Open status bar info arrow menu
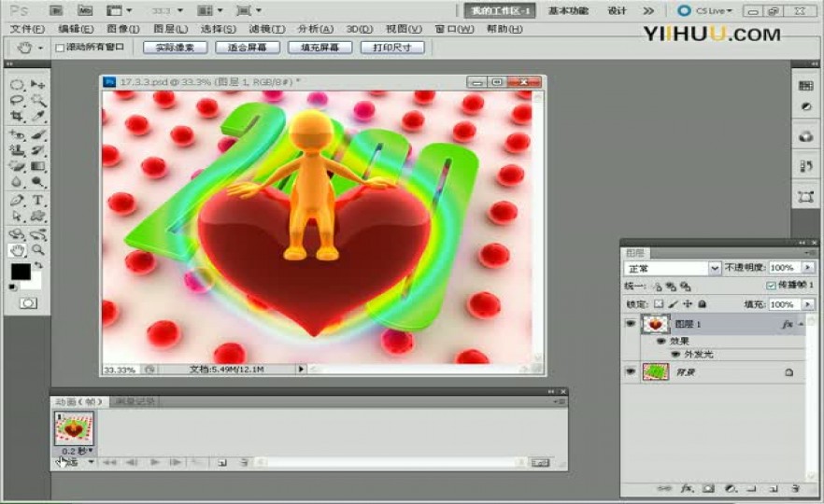The width and height of the screenshot is (824, 504). [x=301, y=369]
